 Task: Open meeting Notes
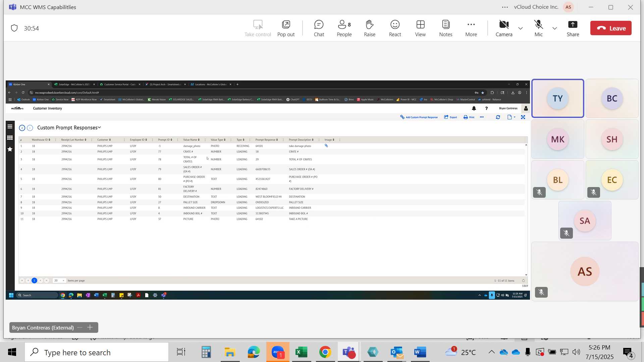446,28
